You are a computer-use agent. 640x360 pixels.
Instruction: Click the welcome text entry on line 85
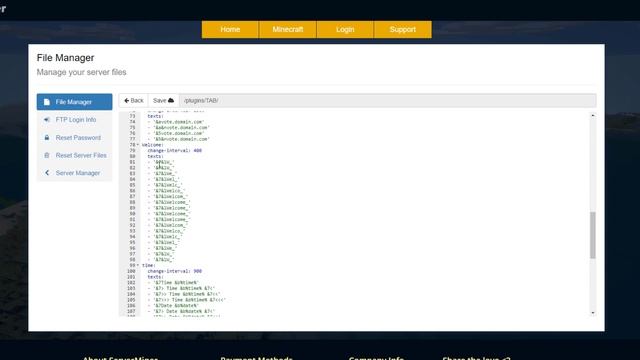click(168, 185)
